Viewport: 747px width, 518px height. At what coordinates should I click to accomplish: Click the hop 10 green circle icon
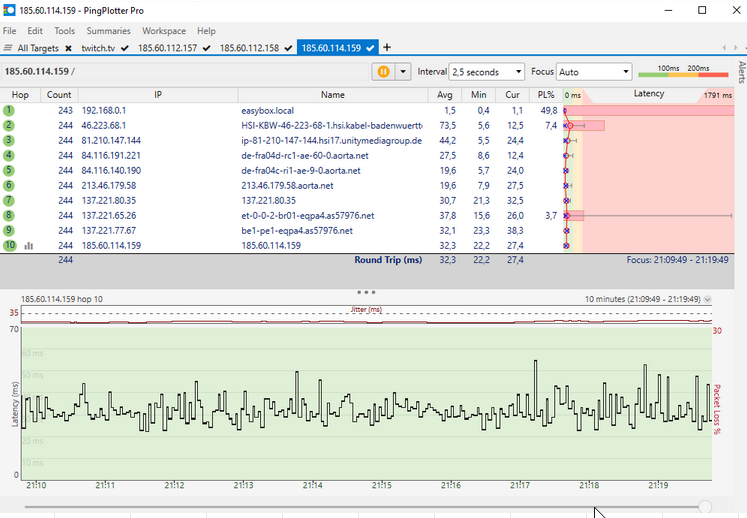(8, 244)
